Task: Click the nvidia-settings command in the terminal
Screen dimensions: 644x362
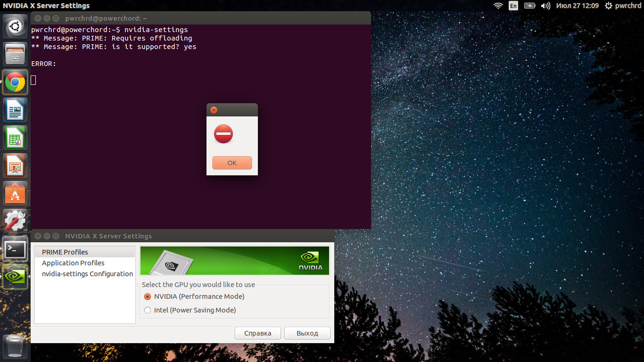Action: (x=156, y=30)
